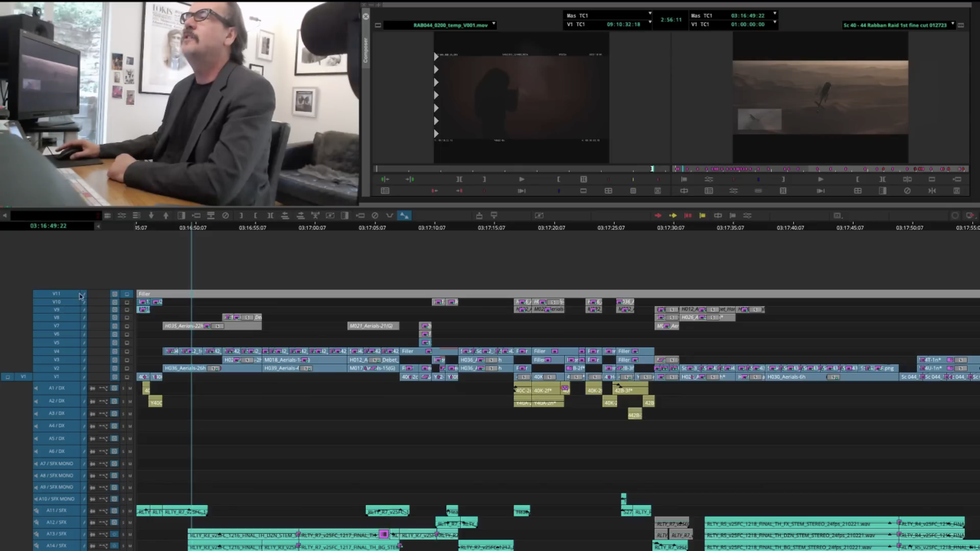Play the record monitor sequence
The image size is (980, 551).
pyautogui.click(x=820, y=179)
